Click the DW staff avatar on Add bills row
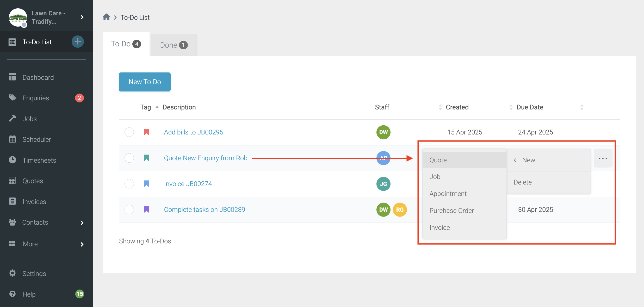Screen dimensions: 644x307 coord(383,132)
